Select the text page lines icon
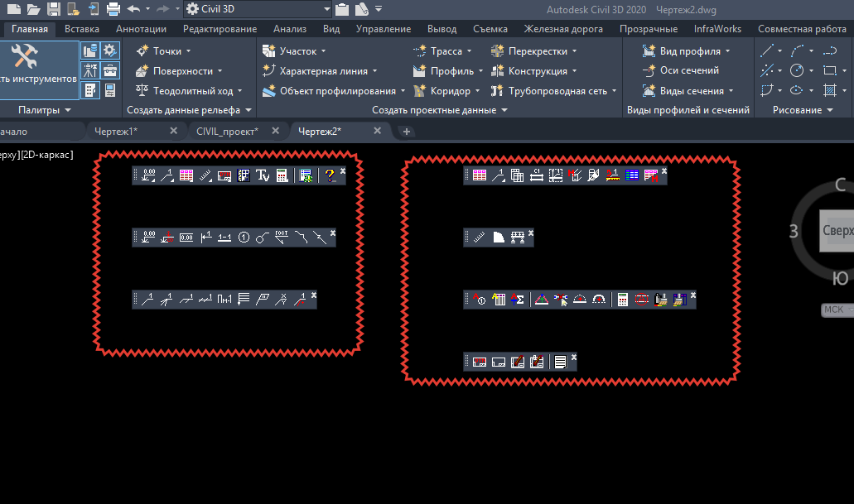The image size is (854, 504). coord(560,362)
